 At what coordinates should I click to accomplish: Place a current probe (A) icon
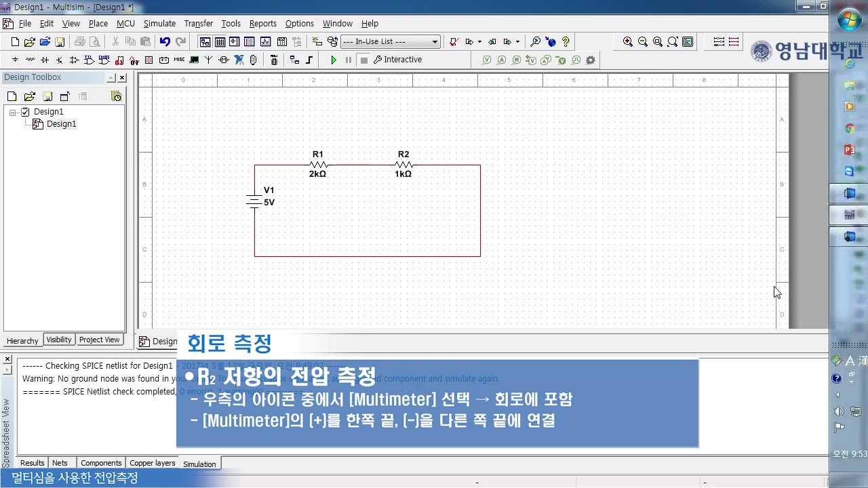[502, 60]
